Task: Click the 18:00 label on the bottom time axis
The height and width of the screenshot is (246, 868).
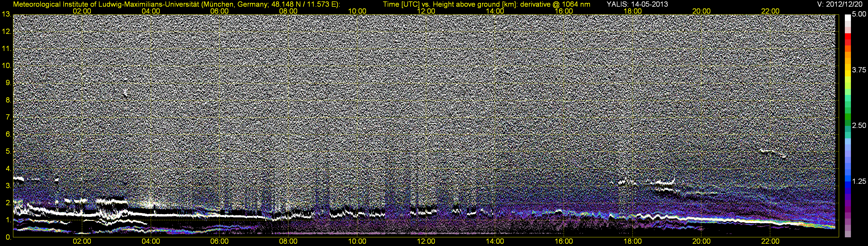Action: [633, 241]
